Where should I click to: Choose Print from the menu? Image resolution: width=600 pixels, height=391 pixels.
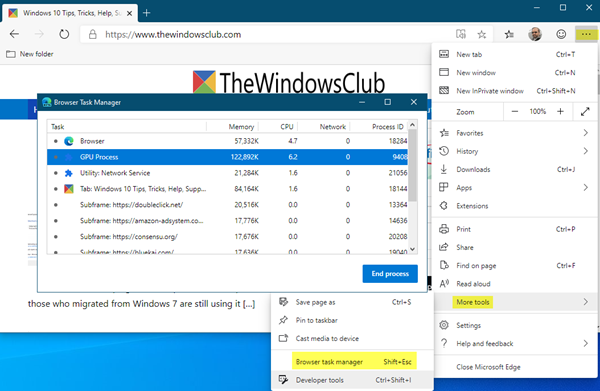point(514,229)
